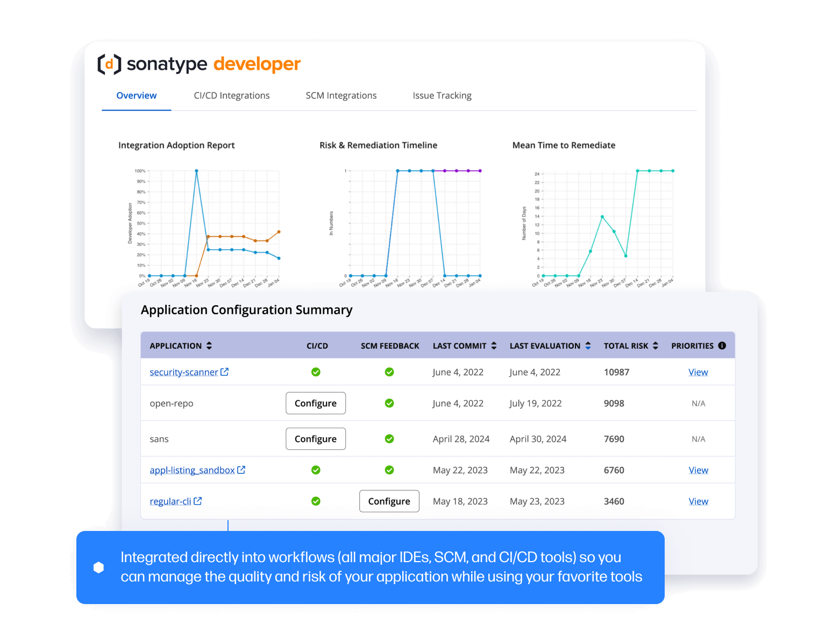Open the CI/CD Integrations tab
This screenshot has width=840, height=632.
(232, 96)
